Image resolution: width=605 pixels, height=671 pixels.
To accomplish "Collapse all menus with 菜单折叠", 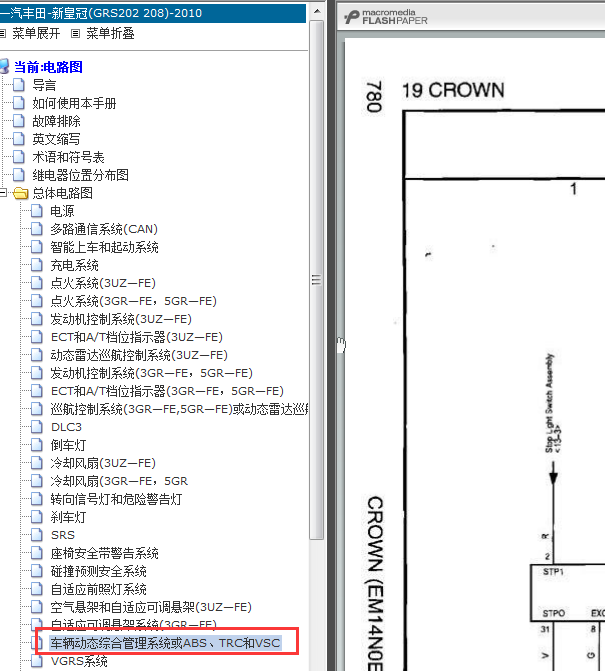I will (x=110, y=33).
